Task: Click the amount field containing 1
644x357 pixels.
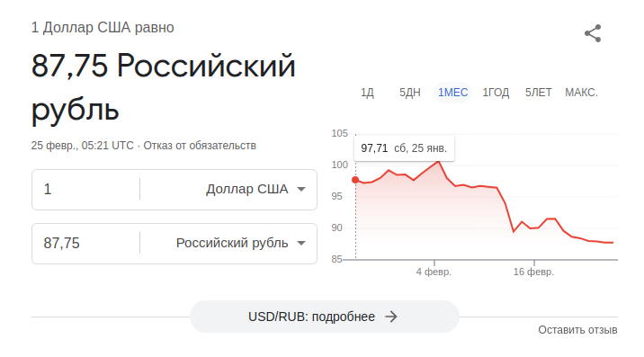Action: 85,190
